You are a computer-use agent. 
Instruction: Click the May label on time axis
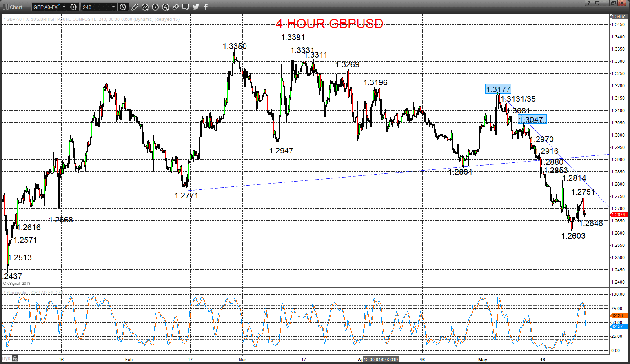tap(483, 360)
